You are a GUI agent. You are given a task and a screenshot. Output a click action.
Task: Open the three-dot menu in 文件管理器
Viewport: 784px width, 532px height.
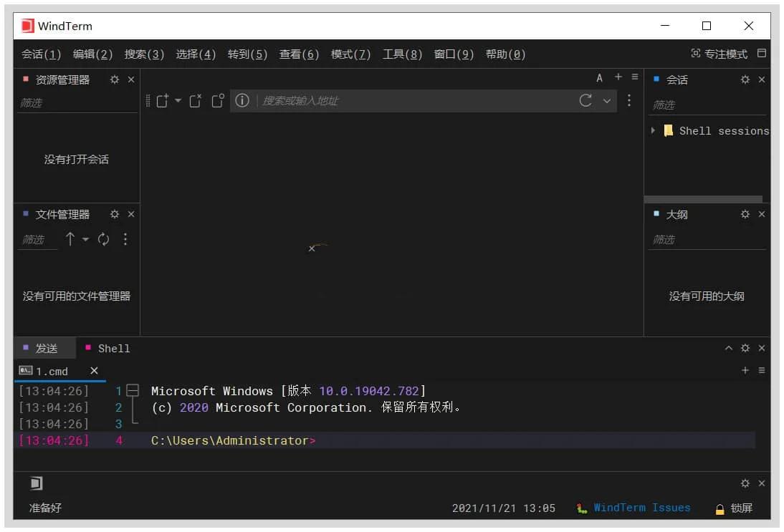click(x=125, y=239)
